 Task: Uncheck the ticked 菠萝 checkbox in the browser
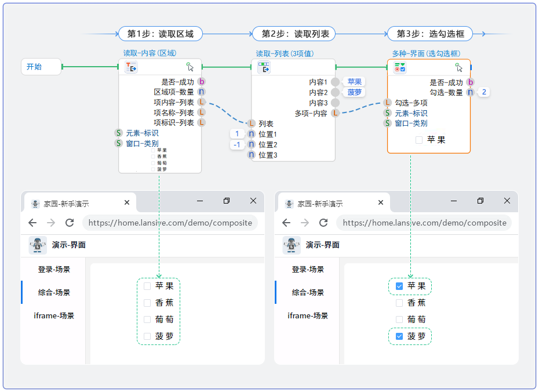[399, 336]
